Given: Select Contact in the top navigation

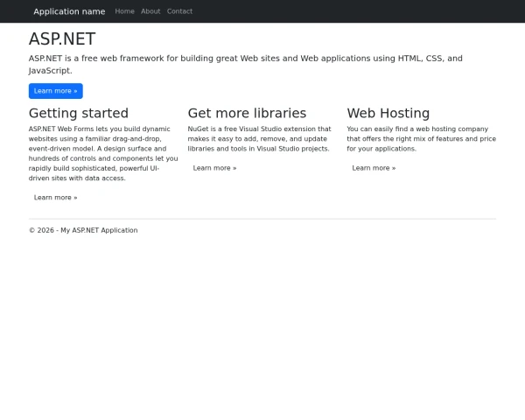Looking at the screenshot, I should click(x=179, y=11).
